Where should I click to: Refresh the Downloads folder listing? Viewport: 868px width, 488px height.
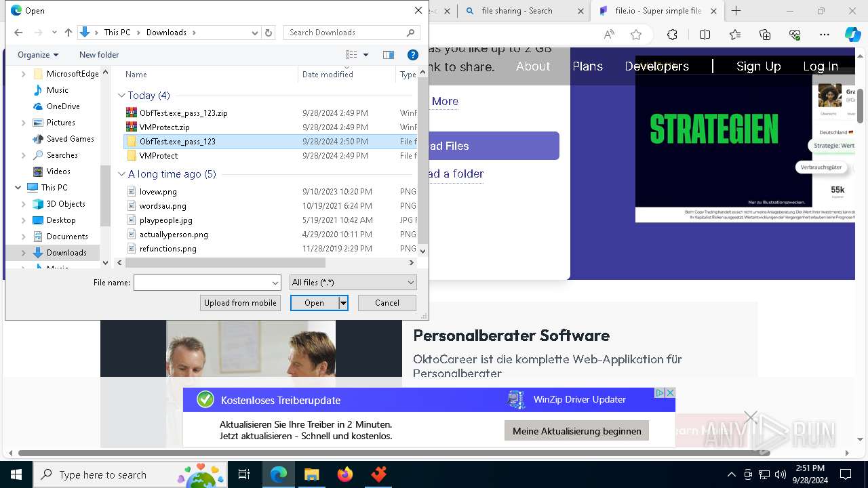[x=269, y=33]
